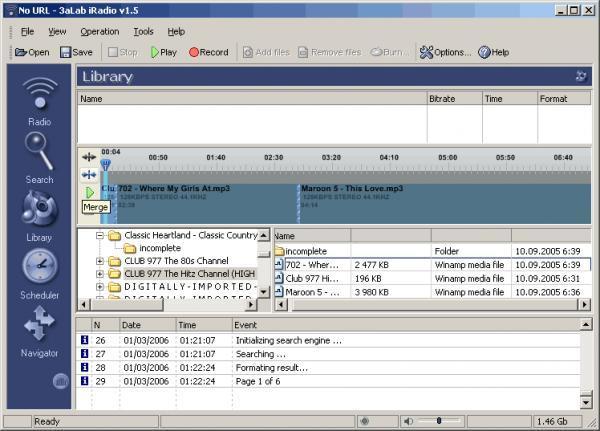
Task: Select CLUB 977 The 80s Channel tree item
Action: click(x=176, y=261)
